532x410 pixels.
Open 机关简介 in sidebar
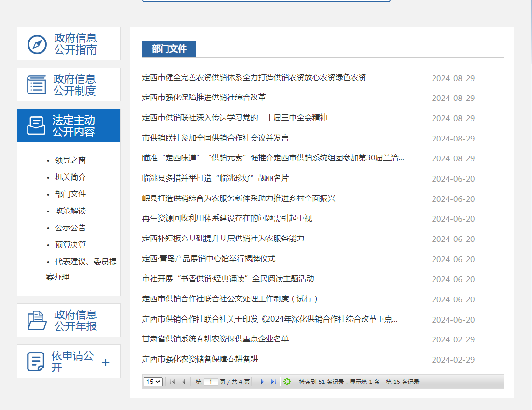pos(70,177)
